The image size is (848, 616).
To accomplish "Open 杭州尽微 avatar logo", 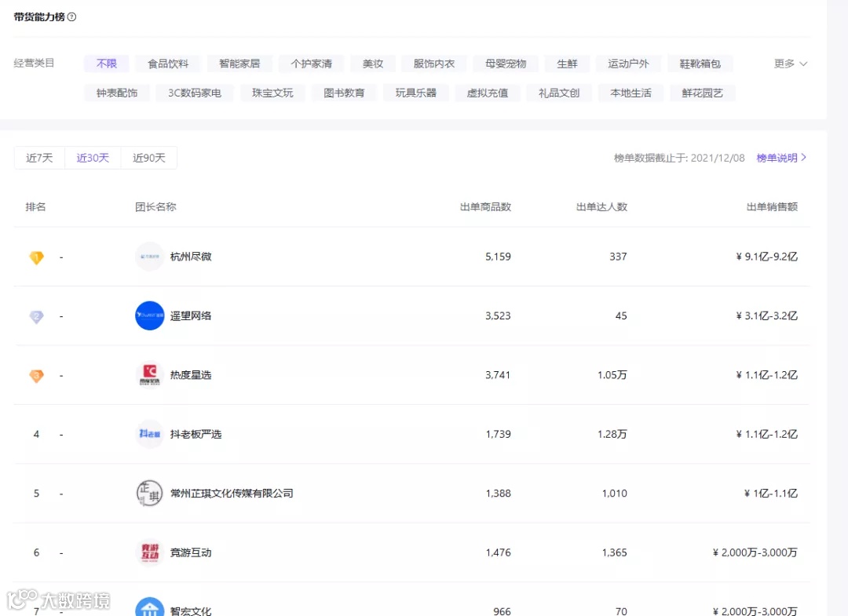I will [x=150, y=256].
